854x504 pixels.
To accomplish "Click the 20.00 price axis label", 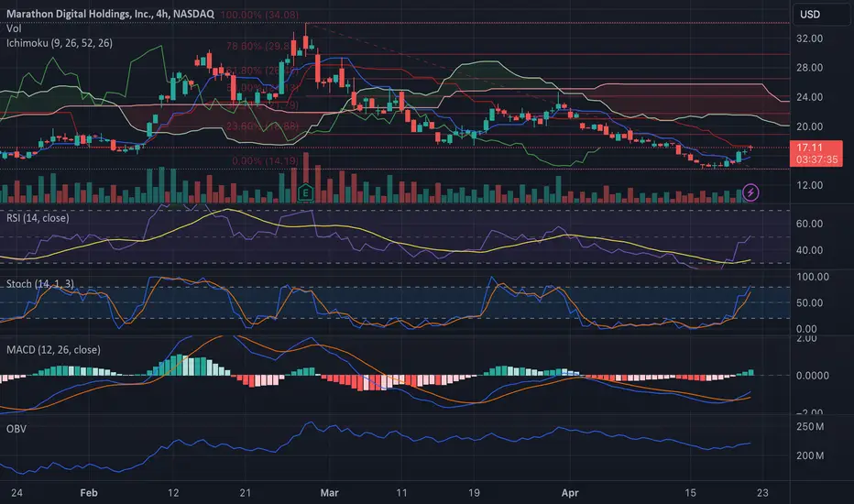I will pos(809,126).
